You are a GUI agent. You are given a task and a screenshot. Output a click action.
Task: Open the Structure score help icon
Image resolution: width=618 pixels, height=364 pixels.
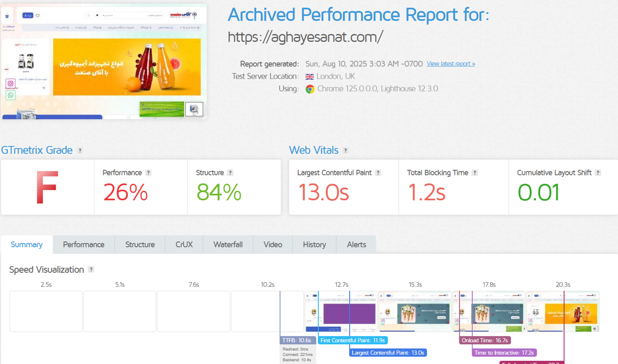(230, 173)
